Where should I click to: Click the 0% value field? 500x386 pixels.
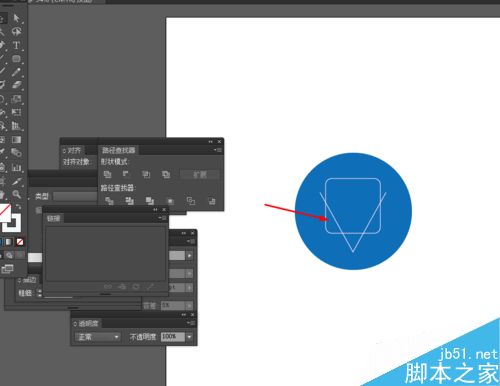[x=173, y=305]
